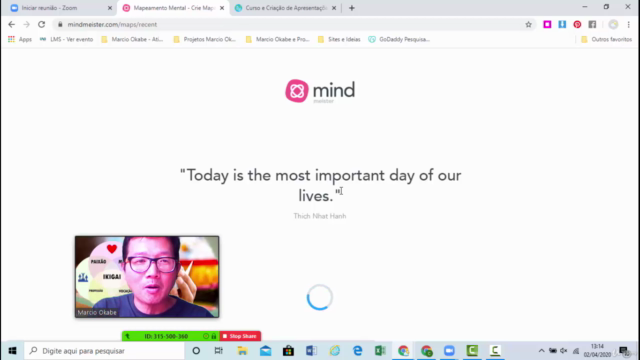Click the muted volume tray icon
This screenshot has height=360, width=640.
564,351
